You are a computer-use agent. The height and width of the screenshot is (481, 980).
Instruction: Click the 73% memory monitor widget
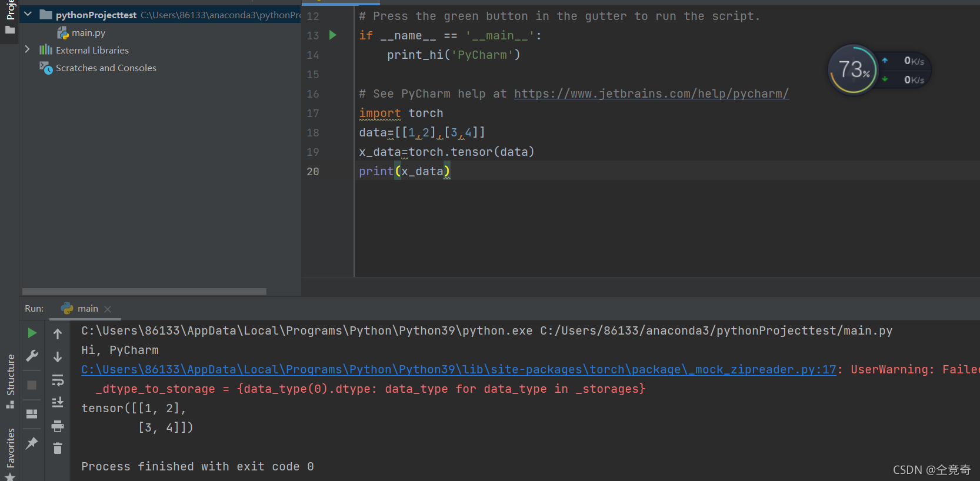click(x=853, y=69)
